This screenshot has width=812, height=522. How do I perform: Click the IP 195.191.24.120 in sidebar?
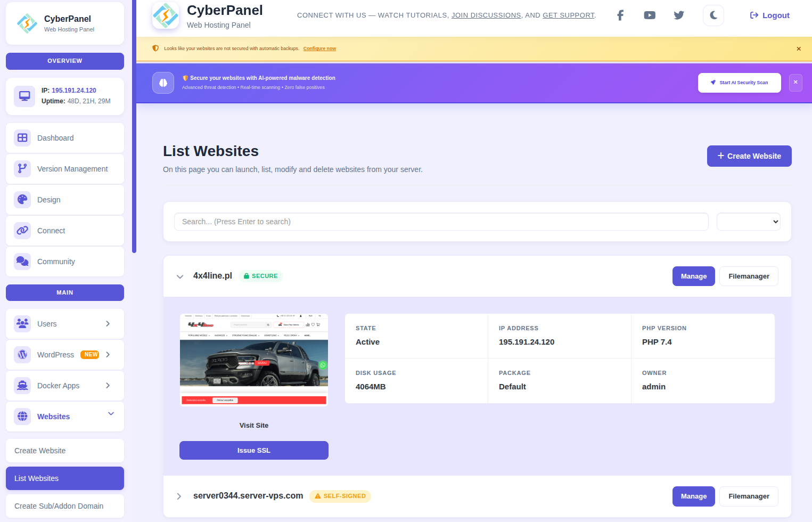point(74,91)
